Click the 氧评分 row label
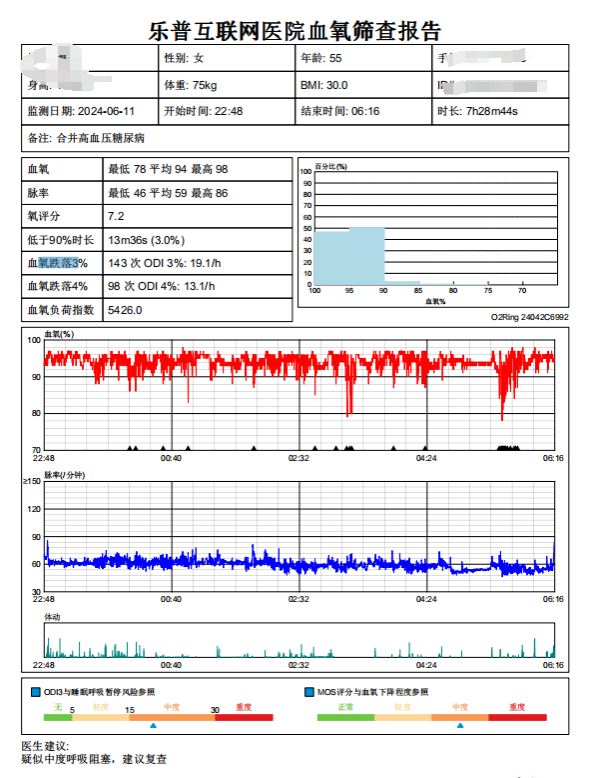591x778 pixels. point(44,216)
